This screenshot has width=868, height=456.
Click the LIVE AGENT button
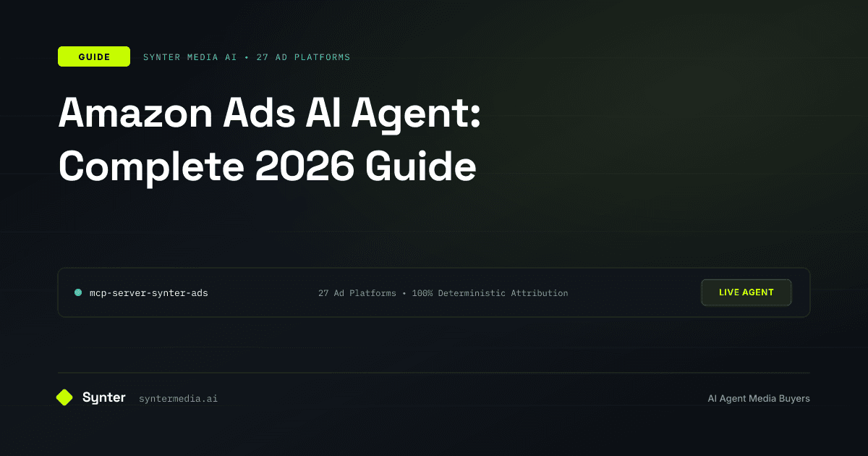746,292
